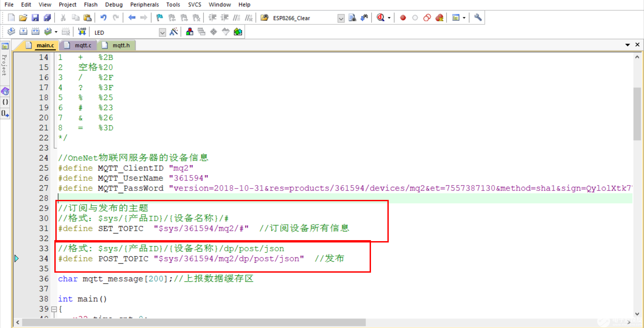Click vertical scrollbar thumb in editor
Viewport: 644px width, 328px height.
(x=637, y=113)
